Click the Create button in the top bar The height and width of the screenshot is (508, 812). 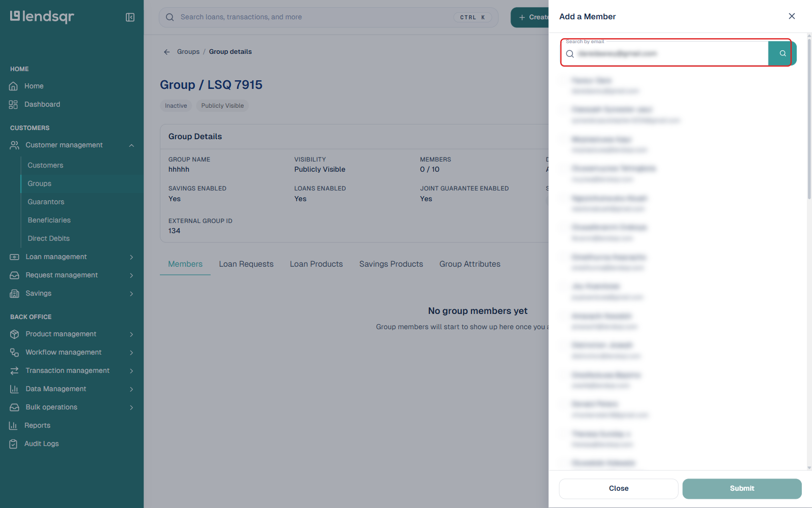[530, 17]
